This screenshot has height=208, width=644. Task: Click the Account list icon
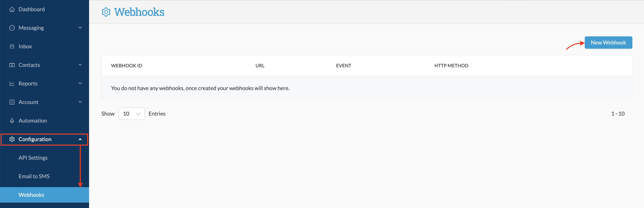coord(12,102)
